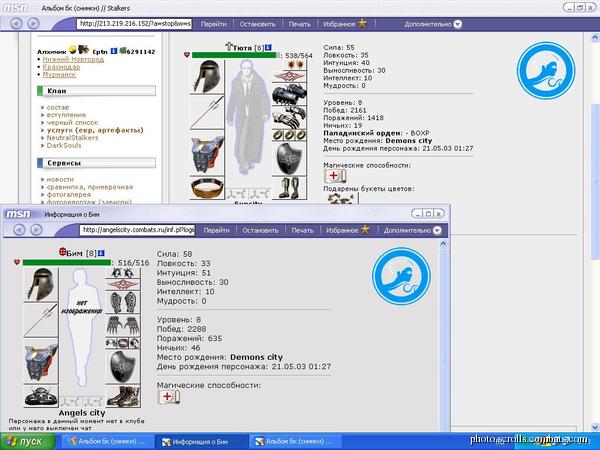Open DarkSouls link

(x=64, y=145)
